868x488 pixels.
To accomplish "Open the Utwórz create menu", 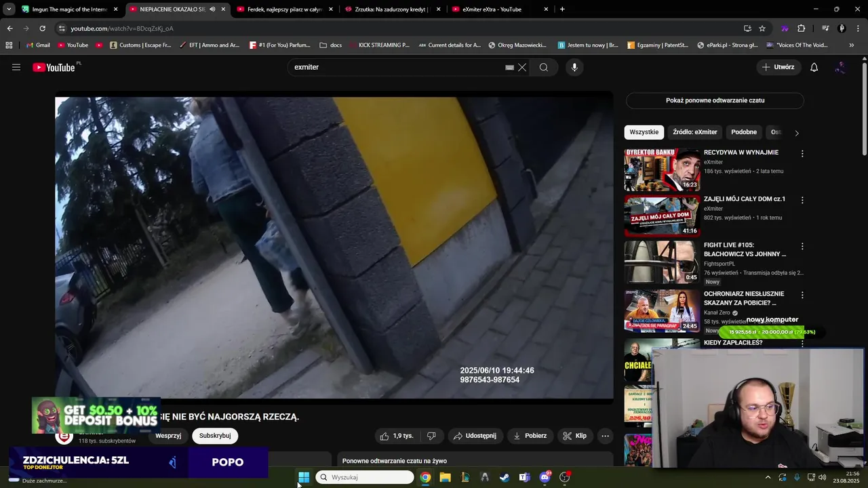I will click(x=778, y=67).
